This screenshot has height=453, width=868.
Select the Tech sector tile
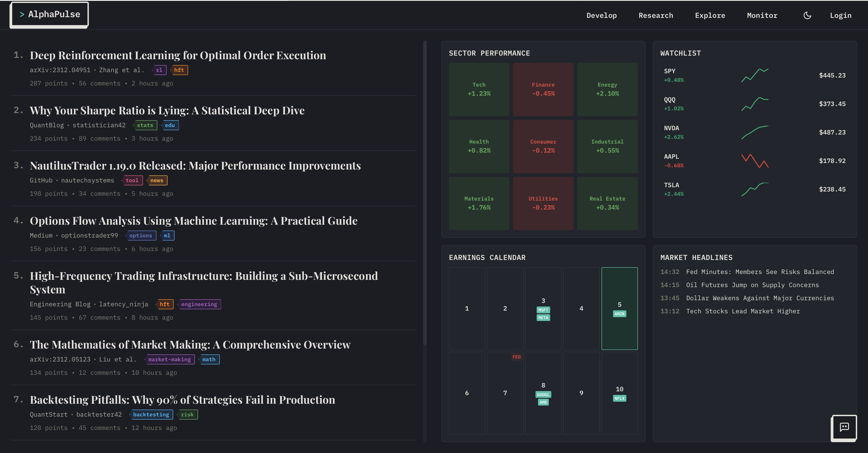479,89
